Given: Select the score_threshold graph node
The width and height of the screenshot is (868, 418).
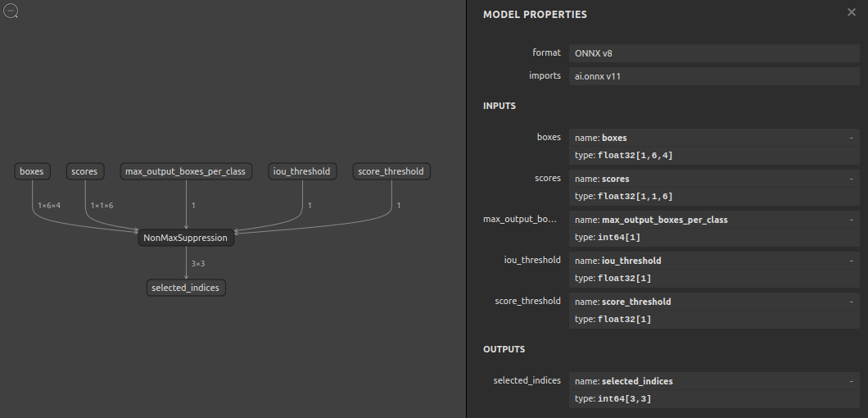Looking at the screenshot, I should click(x=391, y=171).
